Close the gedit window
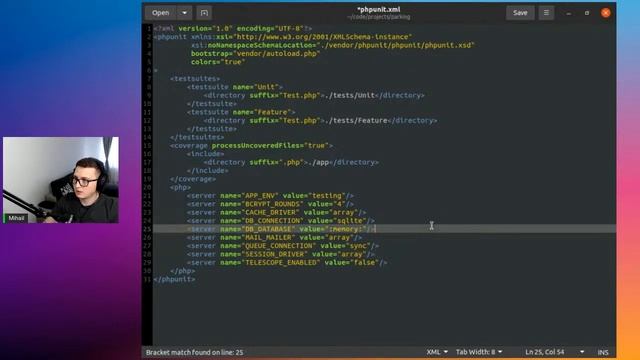The height and width of the screenshot is (360, 640). [606, 13]
